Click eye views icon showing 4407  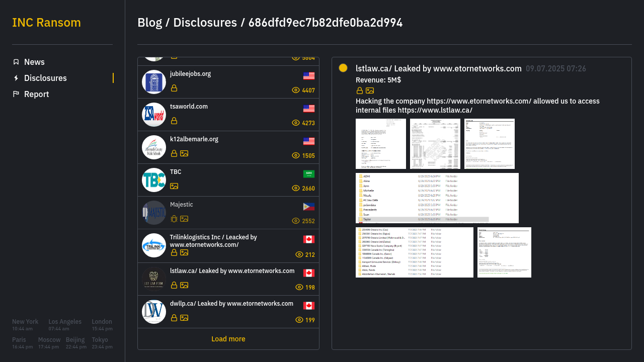coord(296,90)
